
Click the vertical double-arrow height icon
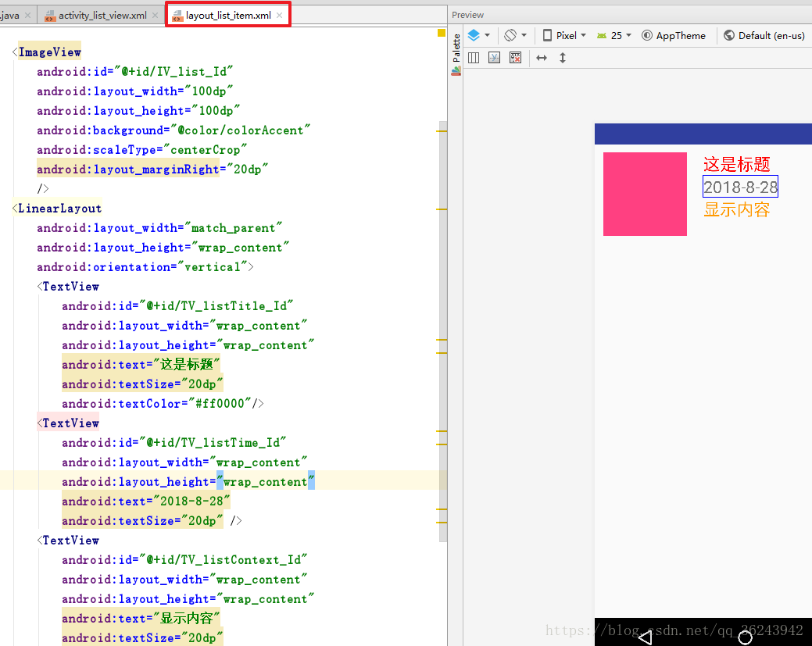(x=563, y=58)
